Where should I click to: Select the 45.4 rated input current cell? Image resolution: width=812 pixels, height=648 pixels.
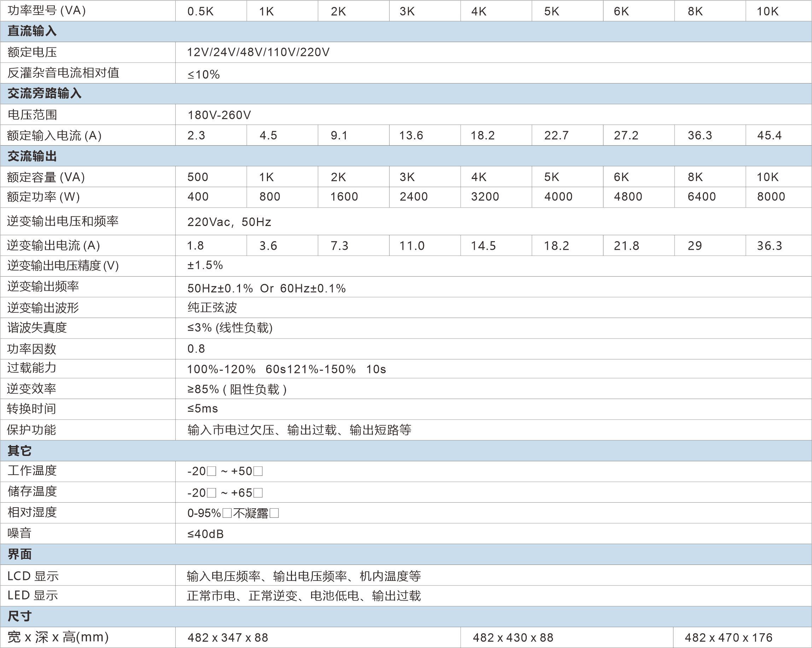pyautogui.click(x=769, y=135)
